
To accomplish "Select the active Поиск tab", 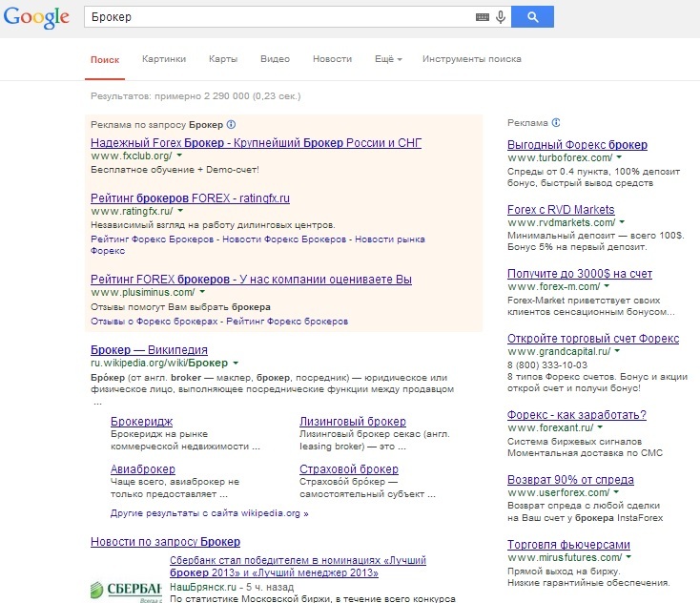I will click(105, 60).
